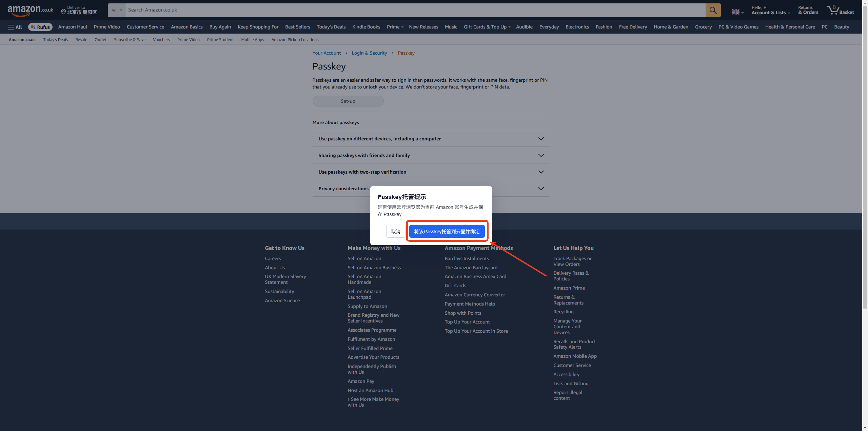The image size is (868, 431).
Task: Expand the Prime menu in the navigation bar
Action: pyautogui.click(x=395, y=27)
